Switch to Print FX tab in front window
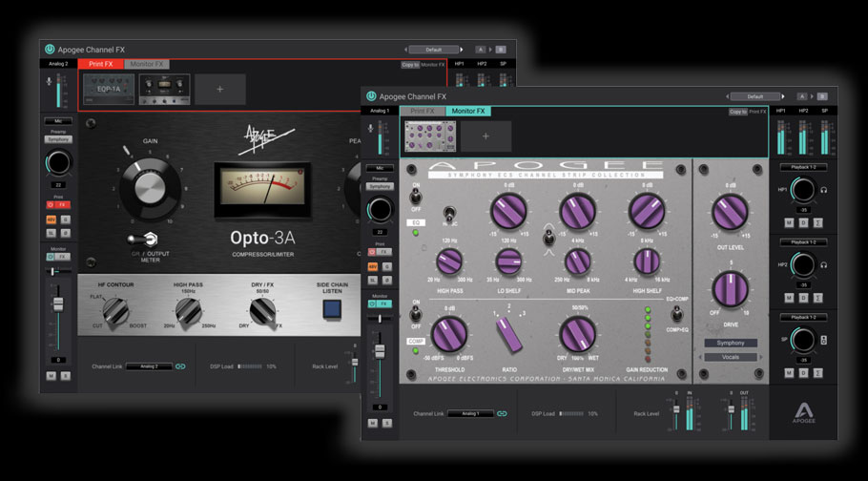 [423, 111]
